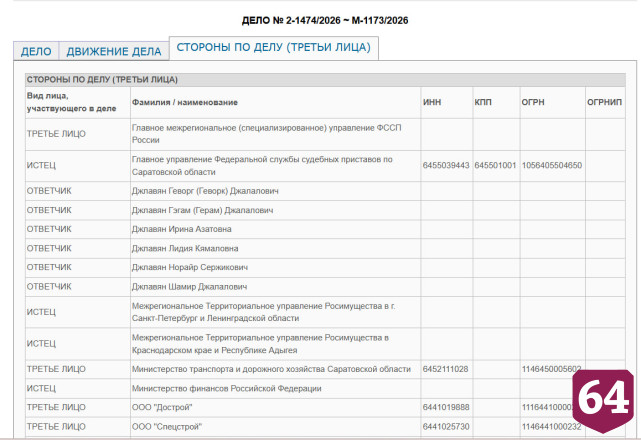Select Министерство транспорта и дорожного хозяйства Саратовской области
This screenshot has width=641, height=440.
tap(271, 369)
